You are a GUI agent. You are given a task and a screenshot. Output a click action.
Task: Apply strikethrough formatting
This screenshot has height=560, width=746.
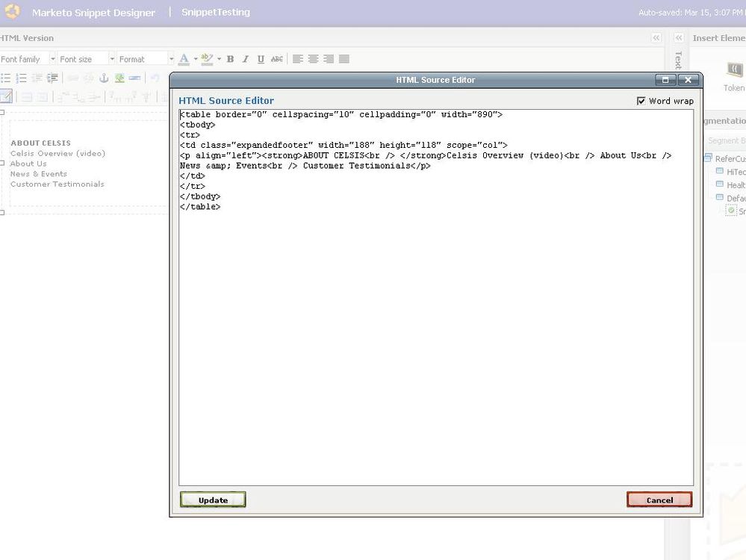pos(276,59)
